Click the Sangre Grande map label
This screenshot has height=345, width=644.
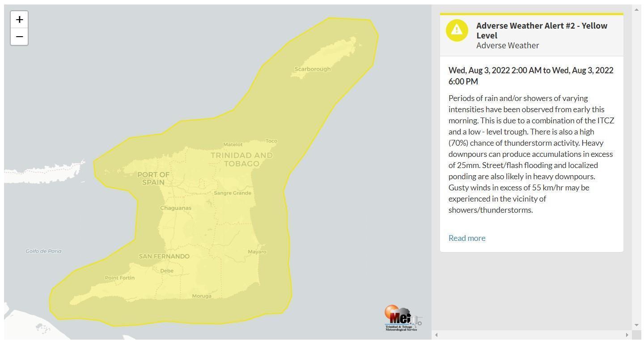click(x=233, y=193)
